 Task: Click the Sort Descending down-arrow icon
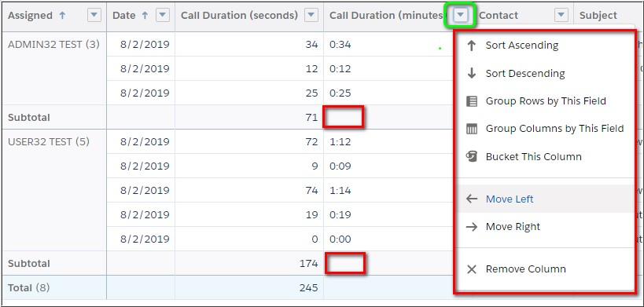click(x=472, y=73)
